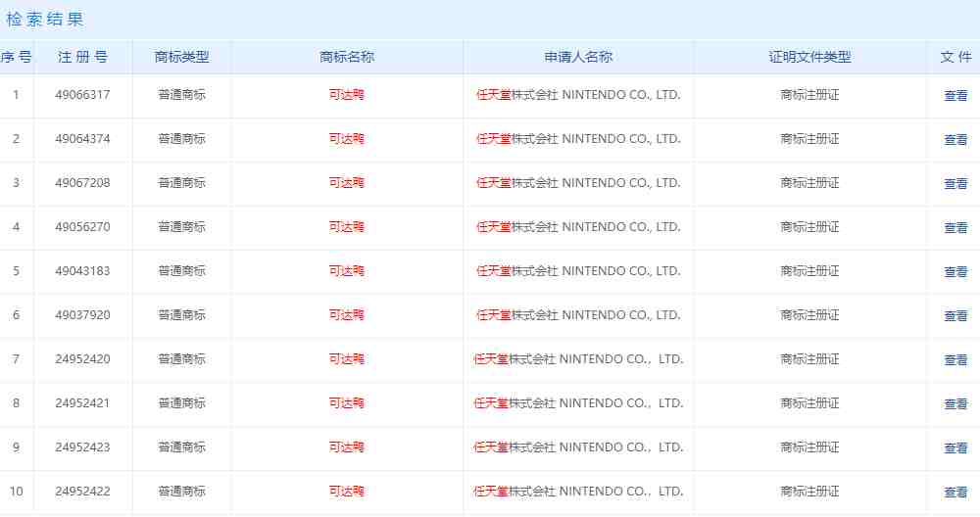Open 查看 link in row 4
This screenshot has height=517, width=980.
[x=955, y=228]
